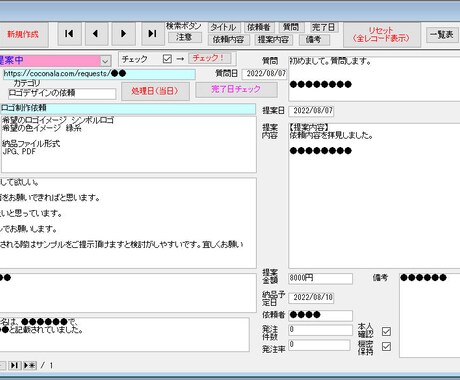Click bottom navigation new-record icon
The image size is (460, 380).
(30, 365)
